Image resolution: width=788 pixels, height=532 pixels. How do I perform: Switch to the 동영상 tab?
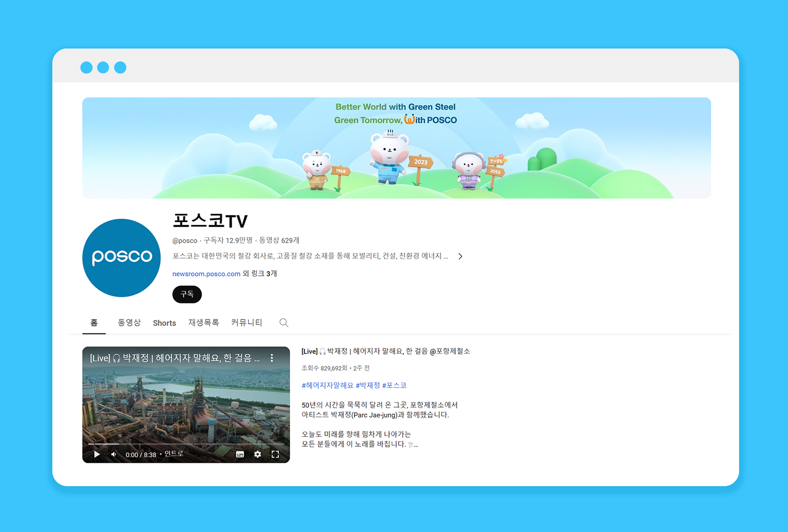[x=129, y=322]
